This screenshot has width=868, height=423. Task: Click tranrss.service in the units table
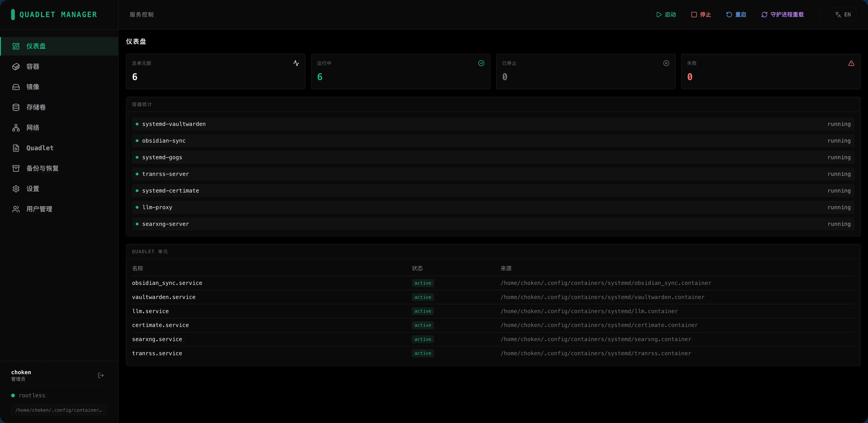tap(157, 353)
